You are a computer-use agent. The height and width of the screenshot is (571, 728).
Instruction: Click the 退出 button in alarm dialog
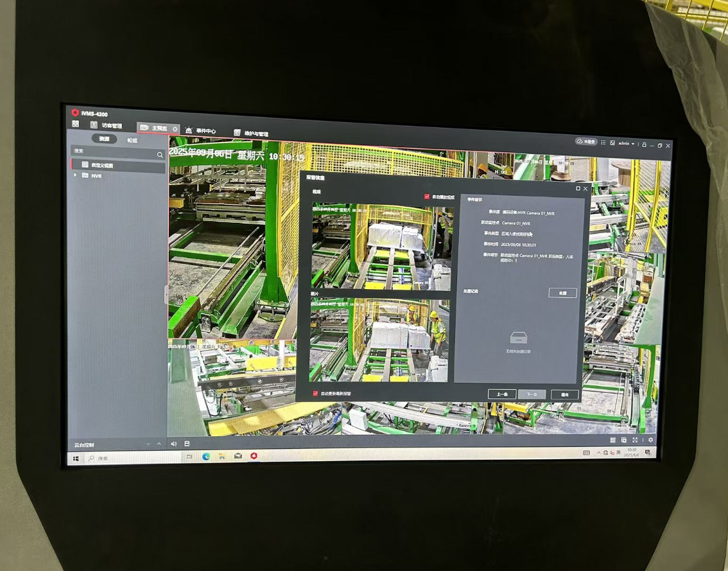pyautogui.click(x=564, y=395)
